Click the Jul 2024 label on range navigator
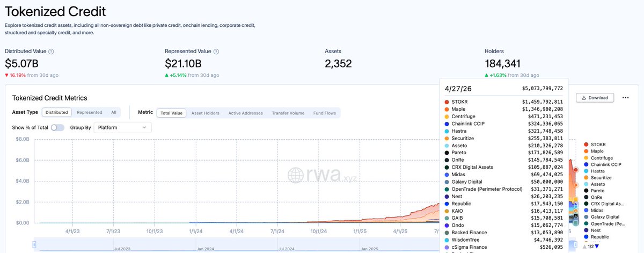This screenshot has width=644, height=253. 286,249
